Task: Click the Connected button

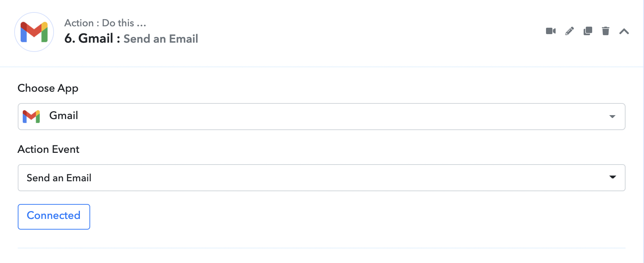Action: click(x=54, y=216)
